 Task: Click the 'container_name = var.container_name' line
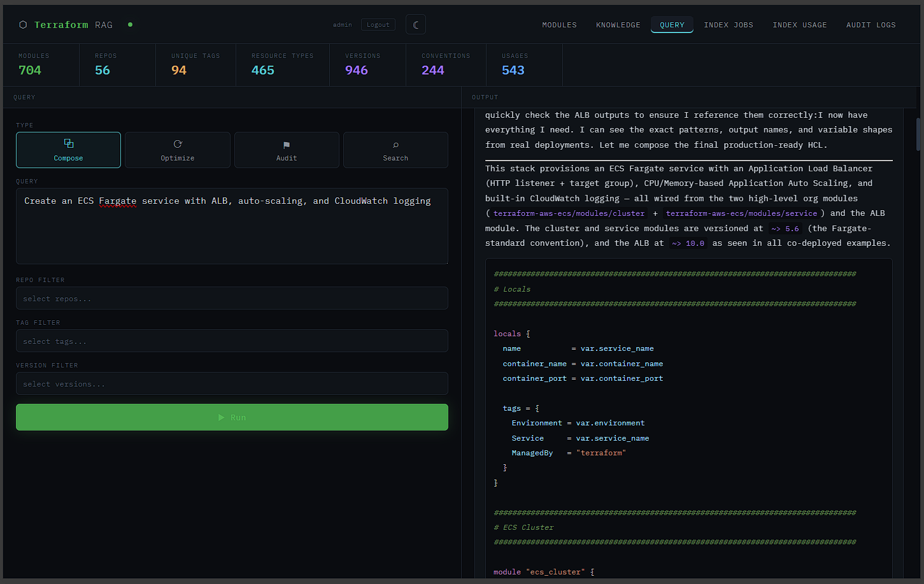pos(583,364)
